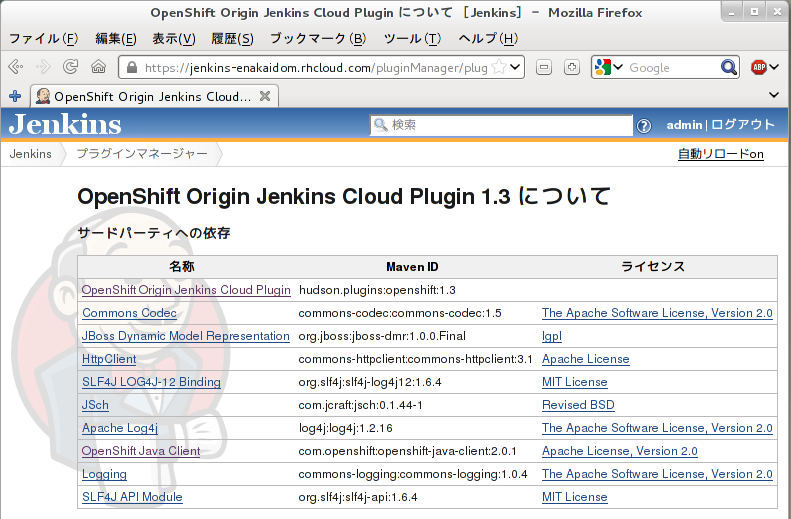791x519 pixels.
Task: Click the Jenkins search help question icon
Action: click(644, 126)
